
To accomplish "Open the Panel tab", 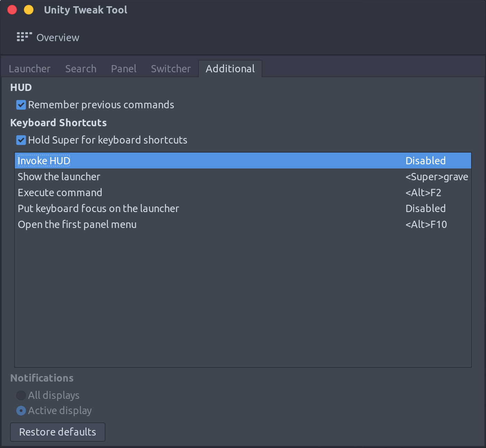I will [124, 68].
